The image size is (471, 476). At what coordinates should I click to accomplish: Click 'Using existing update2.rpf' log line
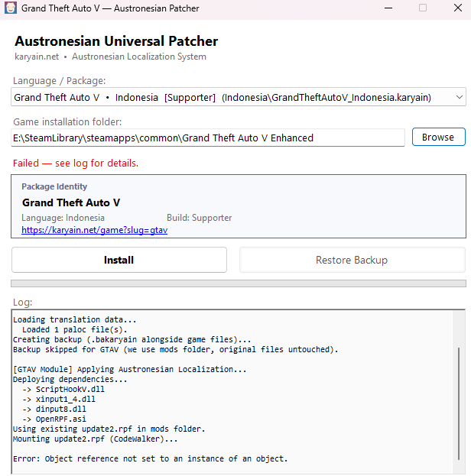click(x=109, y=429)
